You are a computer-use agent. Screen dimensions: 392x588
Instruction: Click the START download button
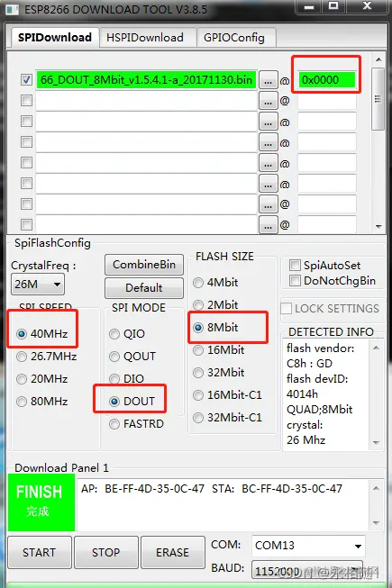point(40,552)
